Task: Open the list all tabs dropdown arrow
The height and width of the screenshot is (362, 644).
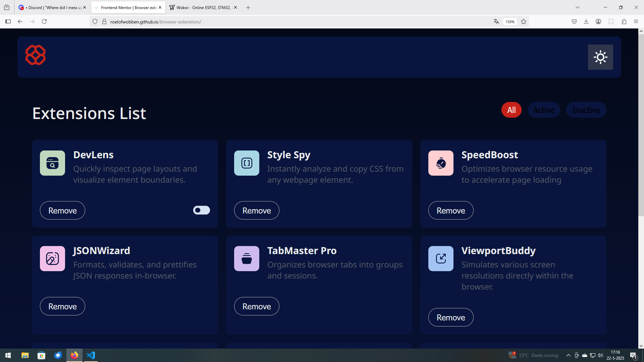Action: click(578, 7)
